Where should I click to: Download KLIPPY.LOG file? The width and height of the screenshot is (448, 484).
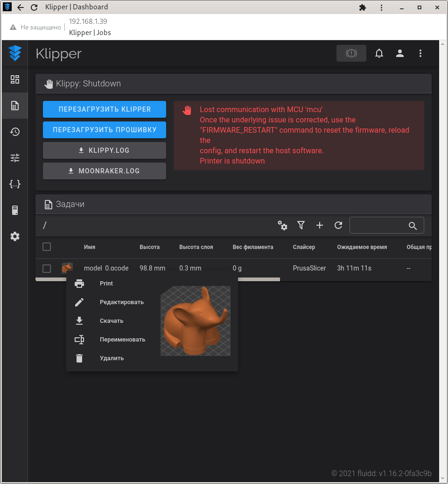105,150
